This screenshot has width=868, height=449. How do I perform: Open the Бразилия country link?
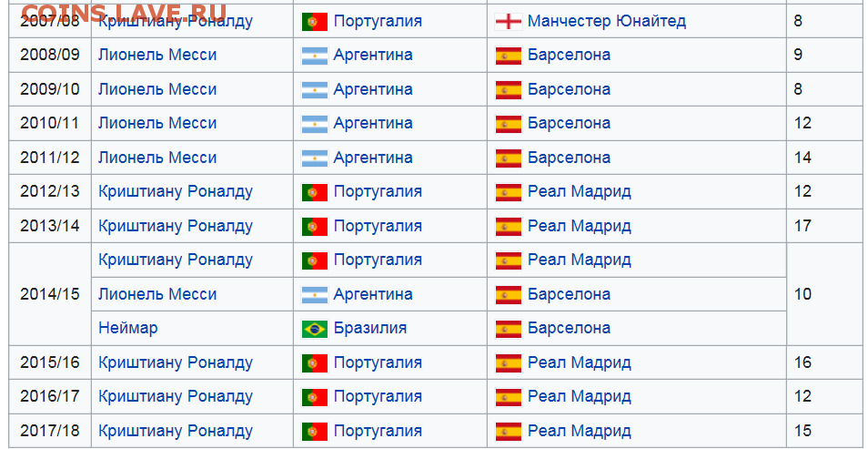(x=369, y=328)
